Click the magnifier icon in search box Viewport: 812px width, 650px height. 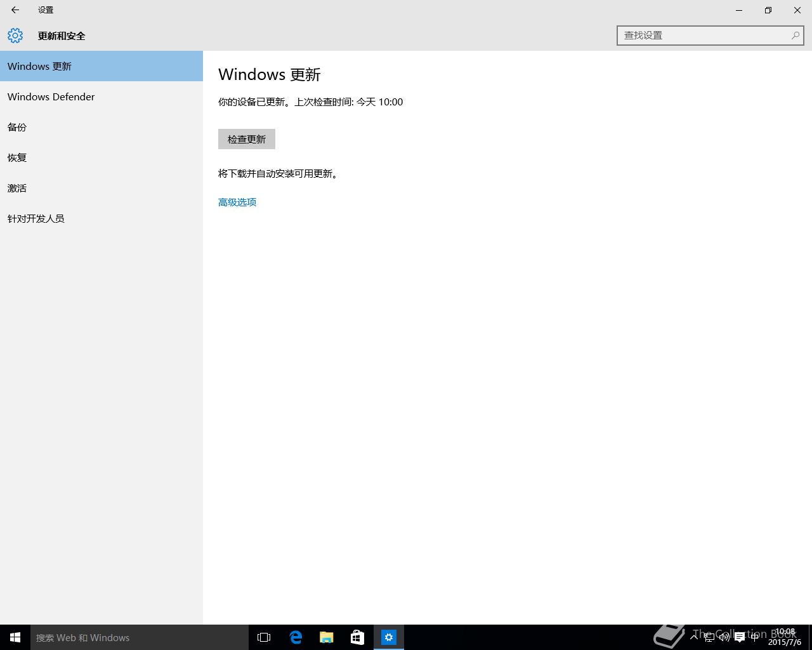[795, 36]
